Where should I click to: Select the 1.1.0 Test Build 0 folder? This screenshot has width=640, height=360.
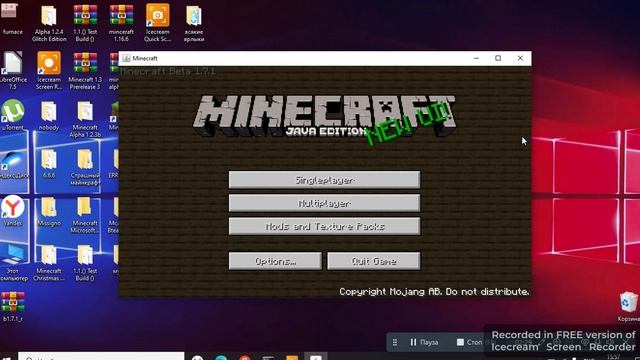click(x=85, y=263)
